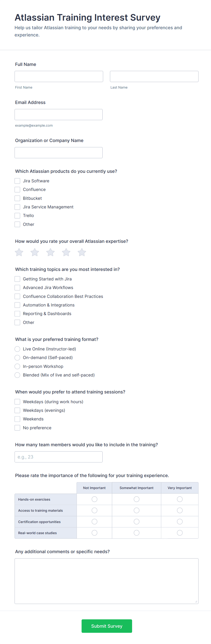Submit the survey with the green button

107,626
